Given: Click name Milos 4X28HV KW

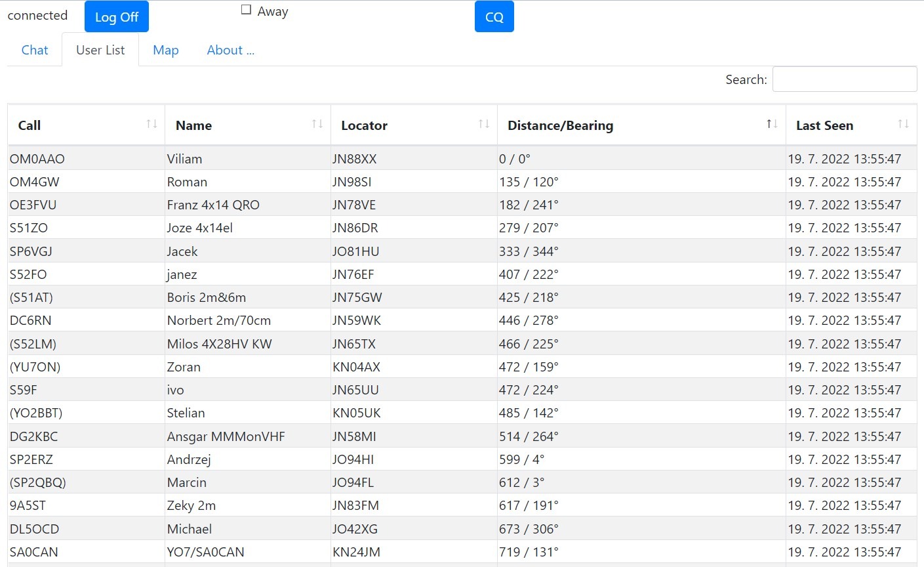Looking at the screenshot, I should pyautogui.click(x=220, y=344).
